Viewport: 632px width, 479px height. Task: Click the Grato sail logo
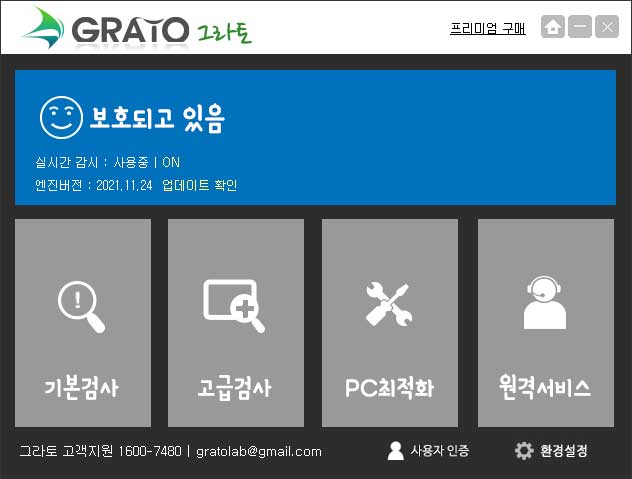[44, 28]
